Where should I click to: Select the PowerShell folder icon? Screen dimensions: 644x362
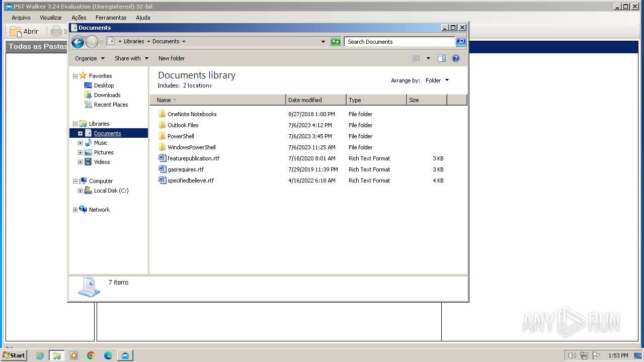(x=162, y=136)
